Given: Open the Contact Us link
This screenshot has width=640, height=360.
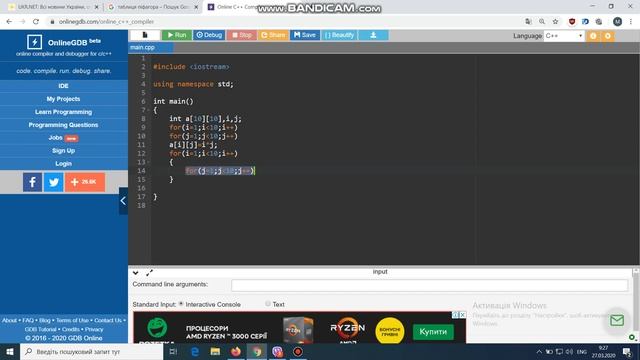Looking at the screenshot, I should 108,320.
